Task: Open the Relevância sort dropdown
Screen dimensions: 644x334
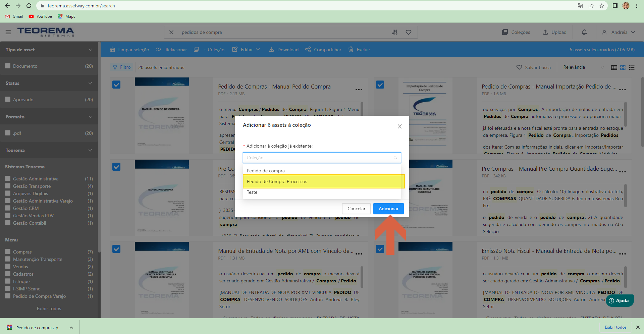Action: [583, 67]
